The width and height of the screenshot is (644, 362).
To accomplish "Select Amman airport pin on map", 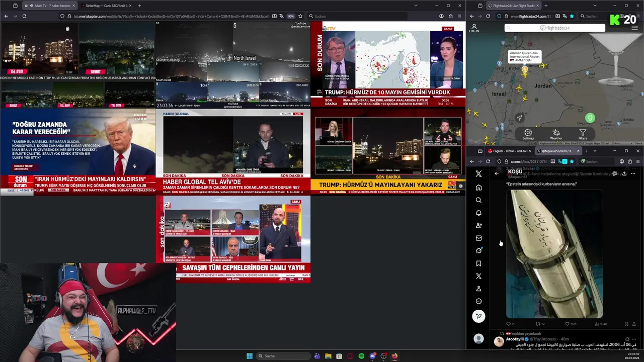I will [525, 71].
